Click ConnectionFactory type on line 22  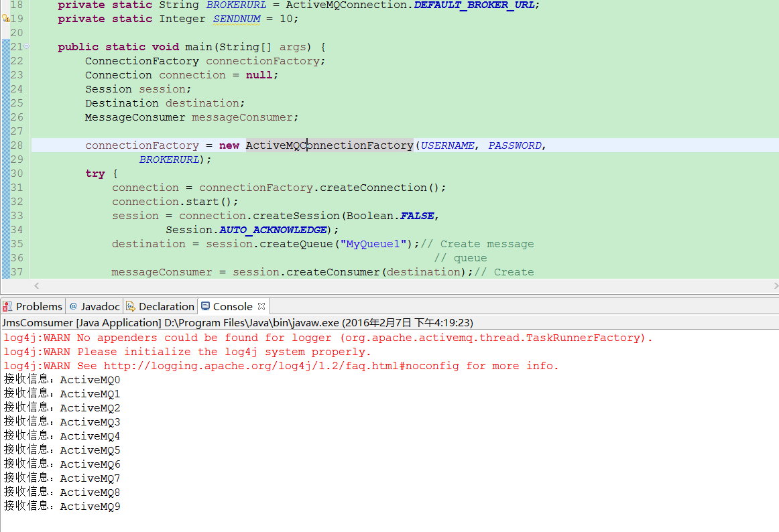pyautogui.click(x=141, y=61)
